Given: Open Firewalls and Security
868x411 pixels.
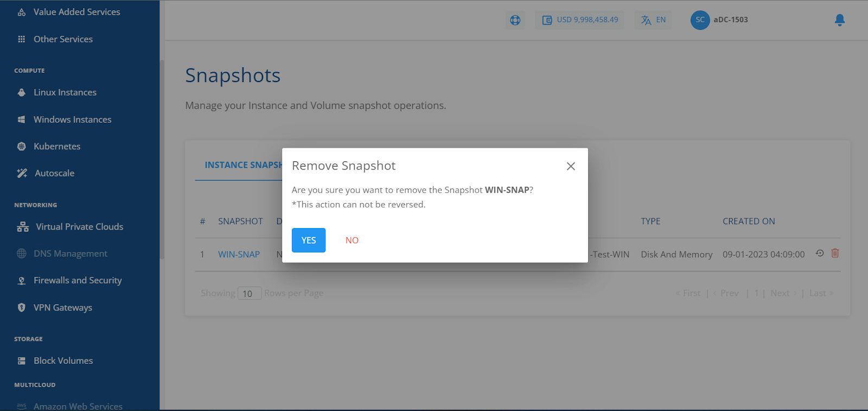Looking at the screenshot, I should click(x=78, y=280).
